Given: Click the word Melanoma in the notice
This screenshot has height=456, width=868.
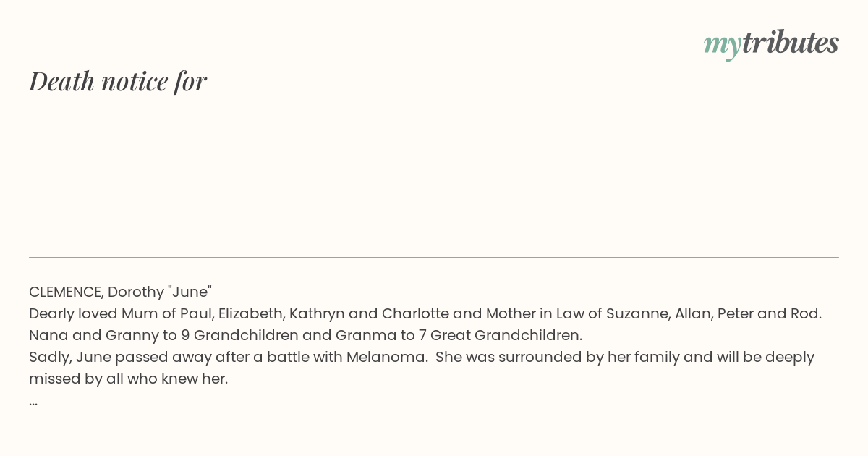Looking at the screenshot, I should (x=386, y=357).
